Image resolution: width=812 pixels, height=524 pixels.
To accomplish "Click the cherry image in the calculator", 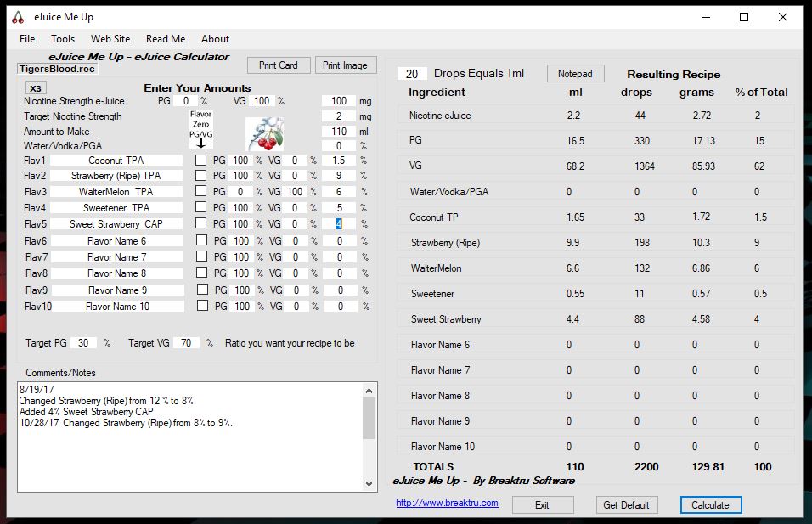I will 264,132.
